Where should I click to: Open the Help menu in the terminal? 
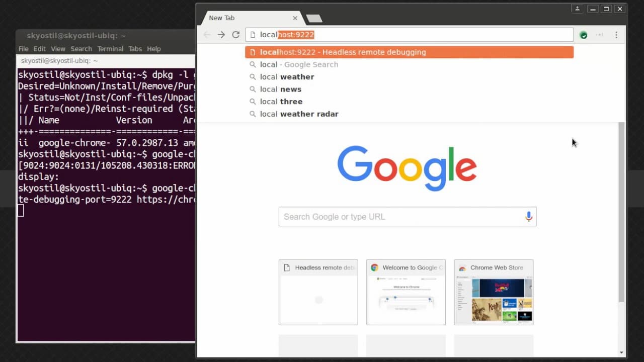[154, 49]
